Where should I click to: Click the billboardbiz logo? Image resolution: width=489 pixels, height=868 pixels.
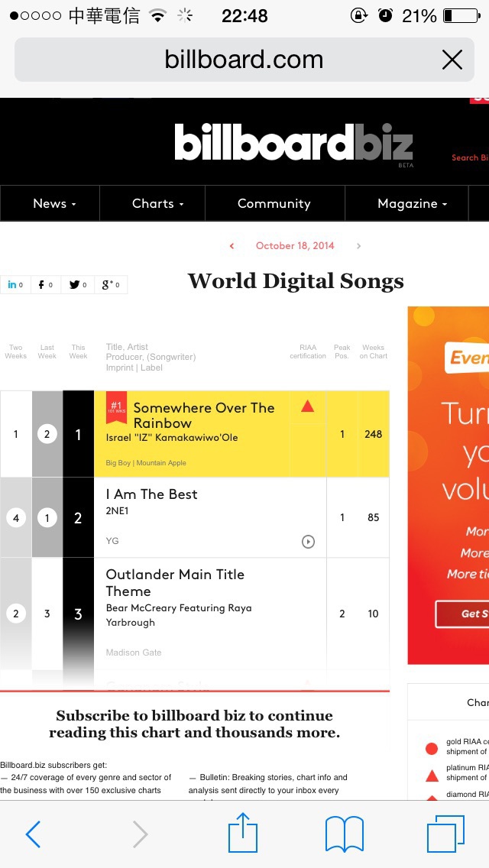[x=293, y=143]
